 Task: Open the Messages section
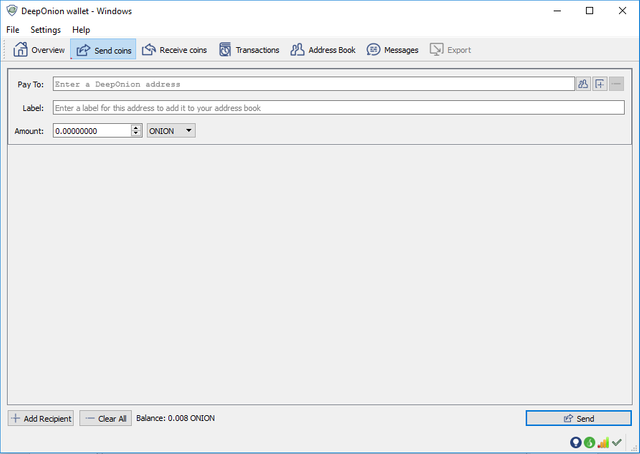[392, 50]
